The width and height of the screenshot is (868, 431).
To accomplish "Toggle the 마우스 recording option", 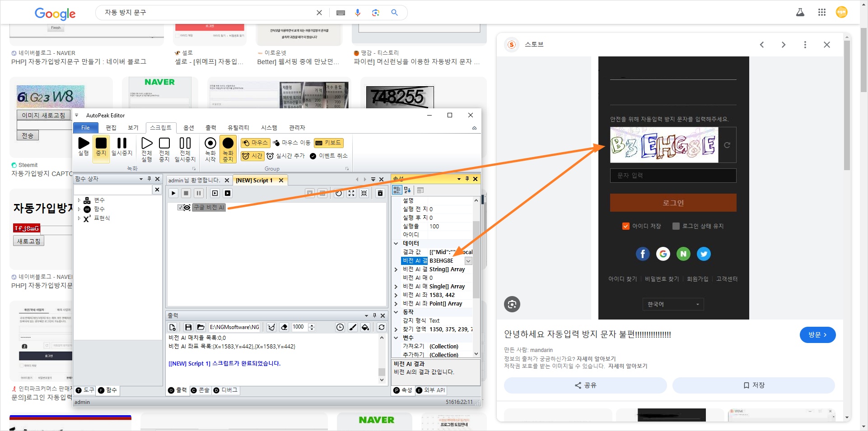I will pyautogui.click(x=255, y=143).
